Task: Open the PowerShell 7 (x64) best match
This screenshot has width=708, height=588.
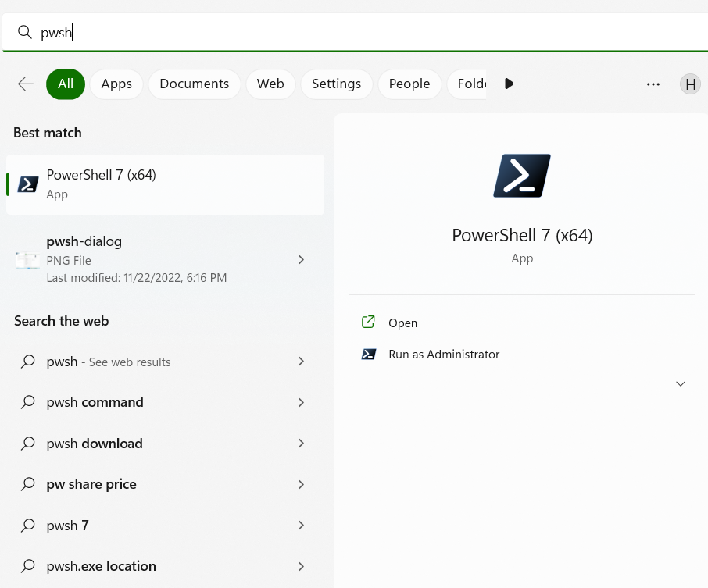Action: pyautogui.click(x=165, y=184)
